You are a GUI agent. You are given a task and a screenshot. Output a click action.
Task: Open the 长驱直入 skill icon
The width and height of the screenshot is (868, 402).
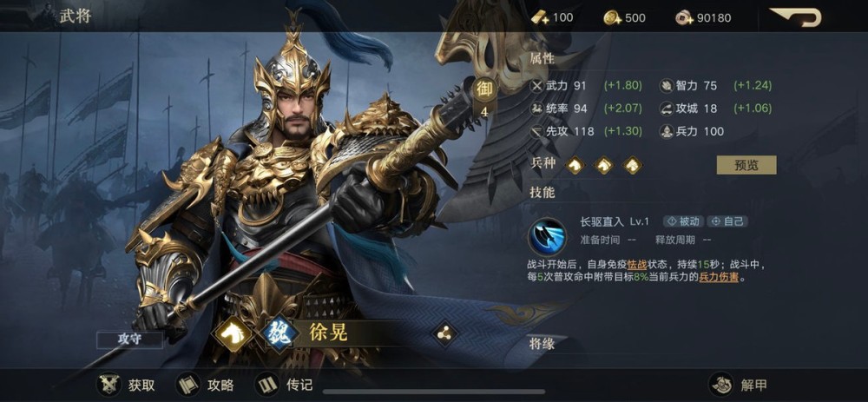pyautogui.click(x=547, y=236)
